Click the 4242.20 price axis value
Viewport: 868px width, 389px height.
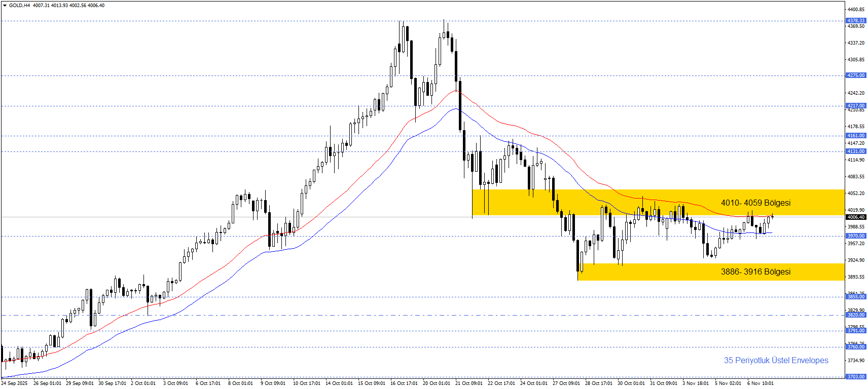point(856,93)
